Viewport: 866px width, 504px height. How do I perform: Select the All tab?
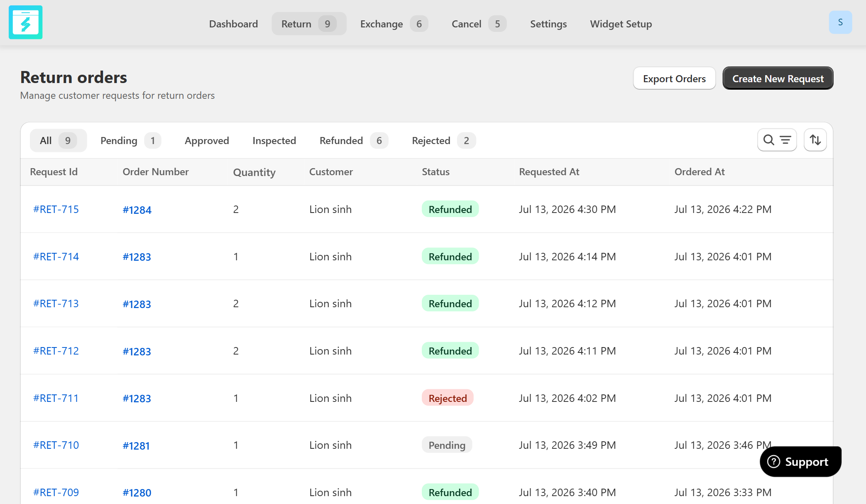pos(58,141)
